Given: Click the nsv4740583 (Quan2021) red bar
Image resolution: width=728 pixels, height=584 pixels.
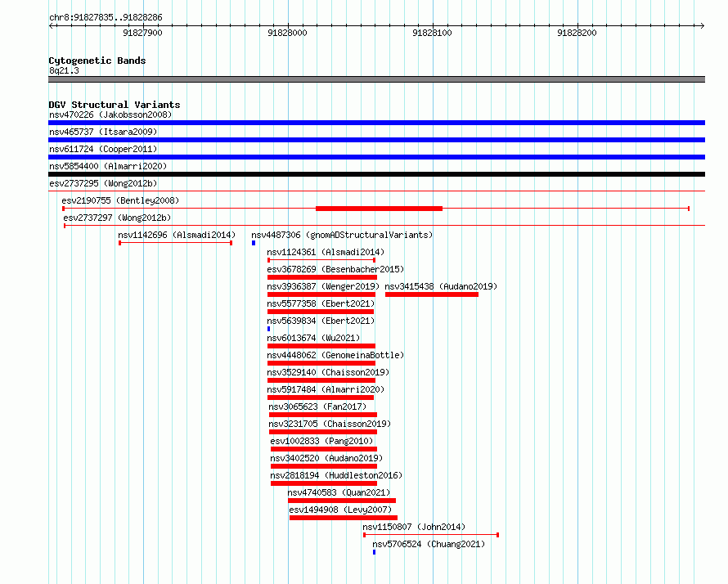Looking at the screenshot, I should pos(342,501).
